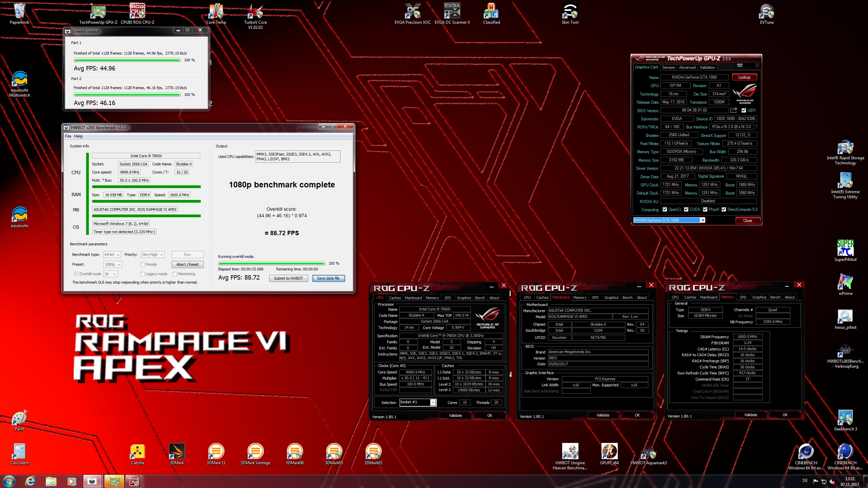Viewport: 868px width, 488px height.
Task: Open the Papierkorb recycle bin icon
Action: (19, 14)
